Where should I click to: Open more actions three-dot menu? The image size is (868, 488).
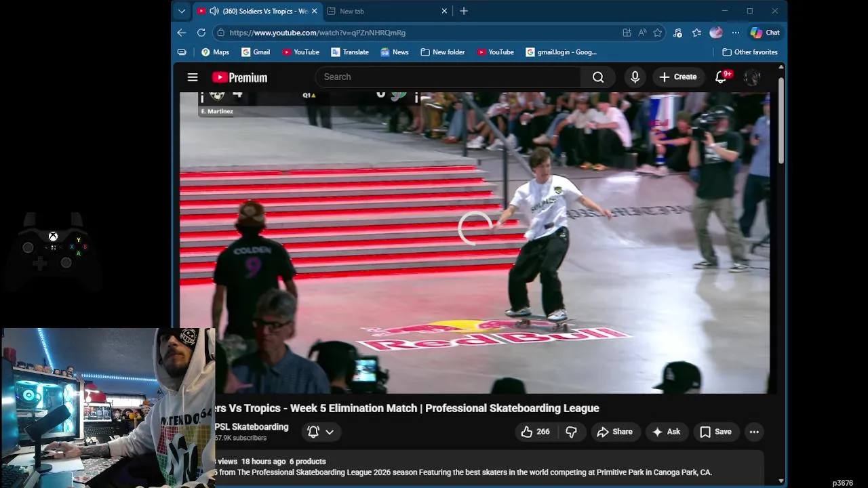pos(754,432)
